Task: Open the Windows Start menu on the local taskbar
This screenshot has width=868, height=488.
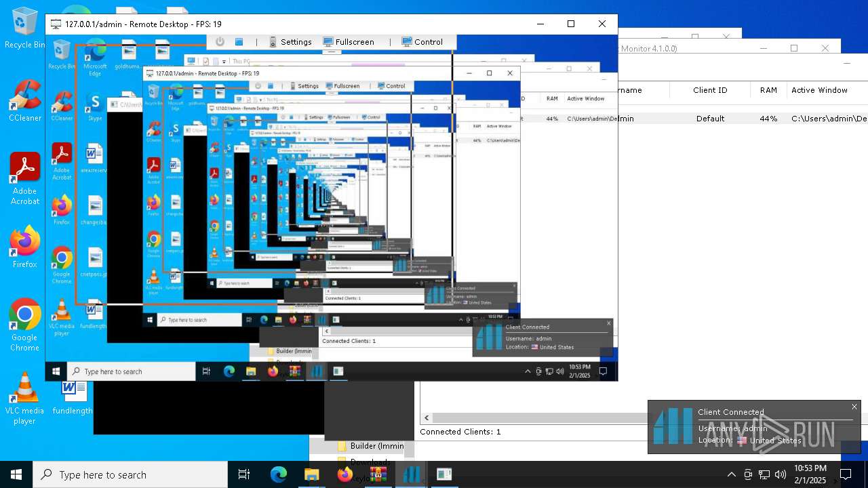Action: point(16,474)
